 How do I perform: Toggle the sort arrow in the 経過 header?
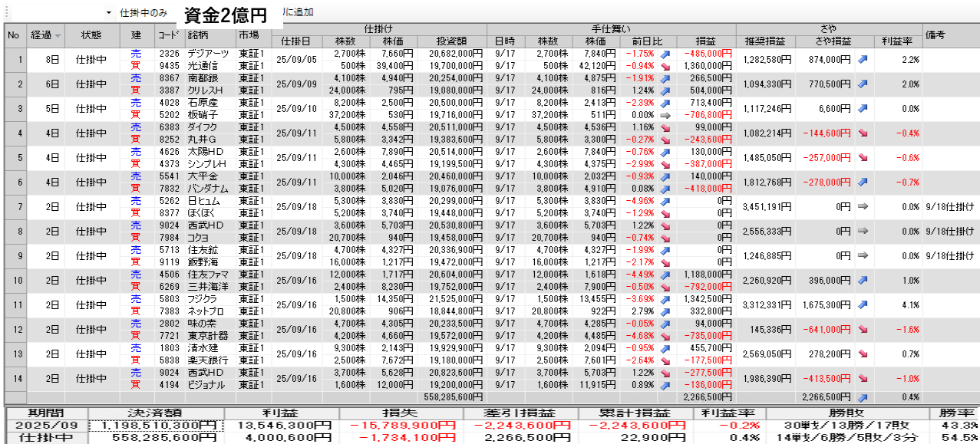(x=58, y=36)
